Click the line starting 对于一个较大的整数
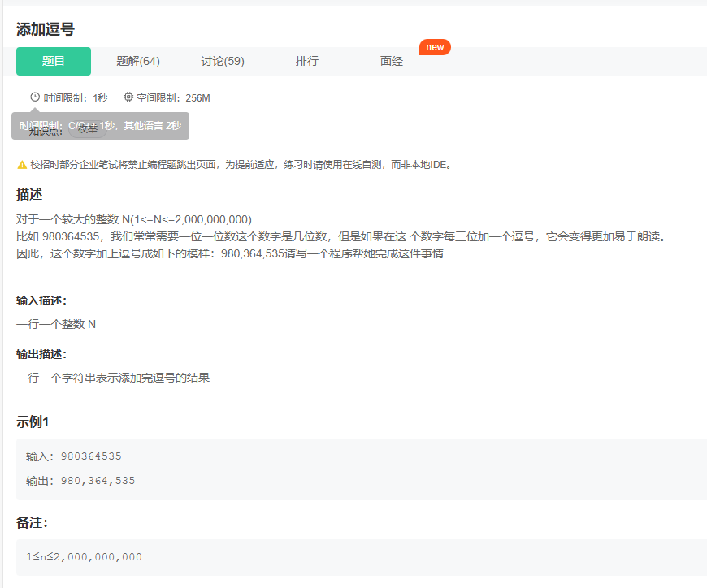Screen dimensions: 707x588 134,219
